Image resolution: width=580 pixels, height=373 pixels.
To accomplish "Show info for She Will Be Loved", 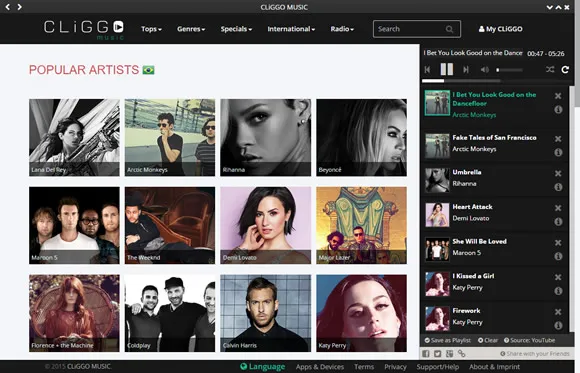I will click(x=558, y=256).
